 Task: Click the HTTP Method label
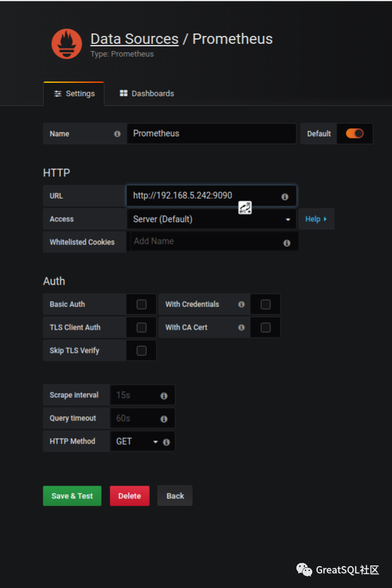72,441
